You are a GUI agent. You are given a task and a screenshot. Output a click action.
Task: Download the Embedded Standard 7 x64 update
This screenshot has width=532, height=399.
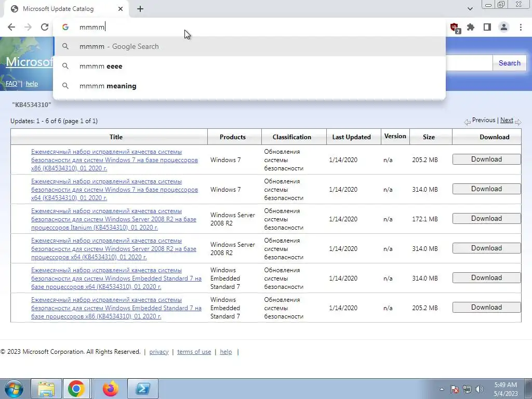[486, 278]
